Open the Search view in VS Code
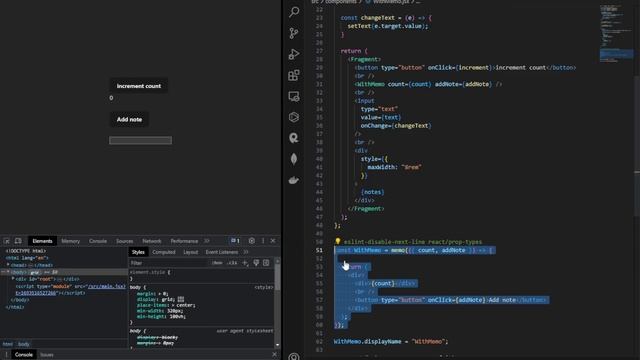Viewport: 640px width, 360px height. (294, 12)
